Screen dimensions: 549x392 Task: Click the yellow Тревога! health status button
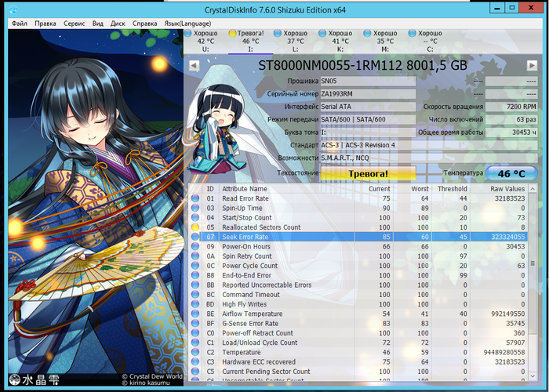click(368, 172)
